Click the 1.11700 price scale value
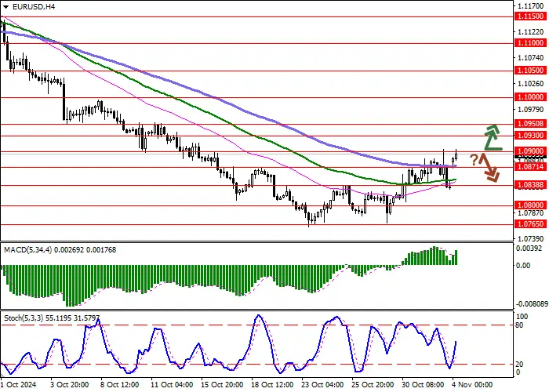 point(531,6)
